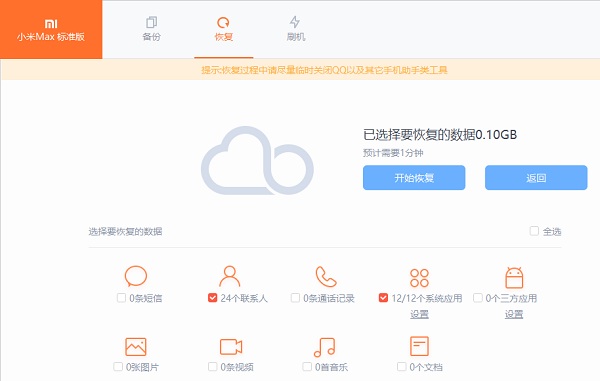Enable the 0张图片 checkbox
This screenshot has width=600, height=381.
pos(118,366)
